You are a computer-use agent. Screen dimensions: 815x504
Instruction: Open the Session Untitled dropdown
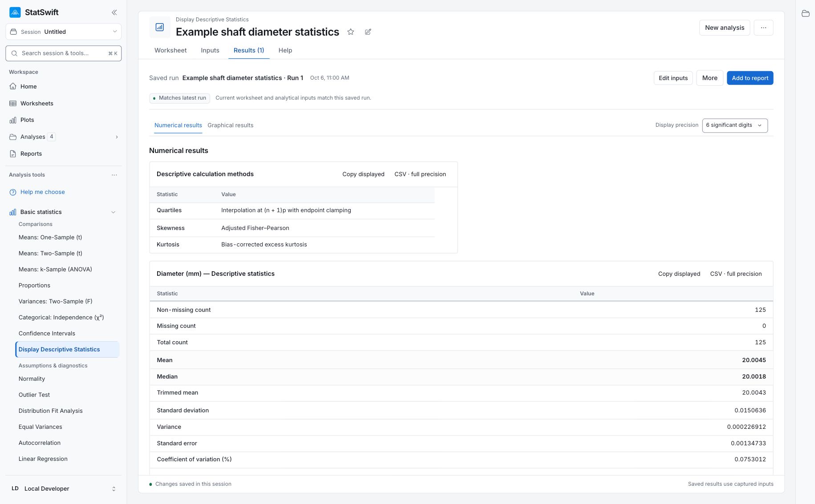point(63,32)
